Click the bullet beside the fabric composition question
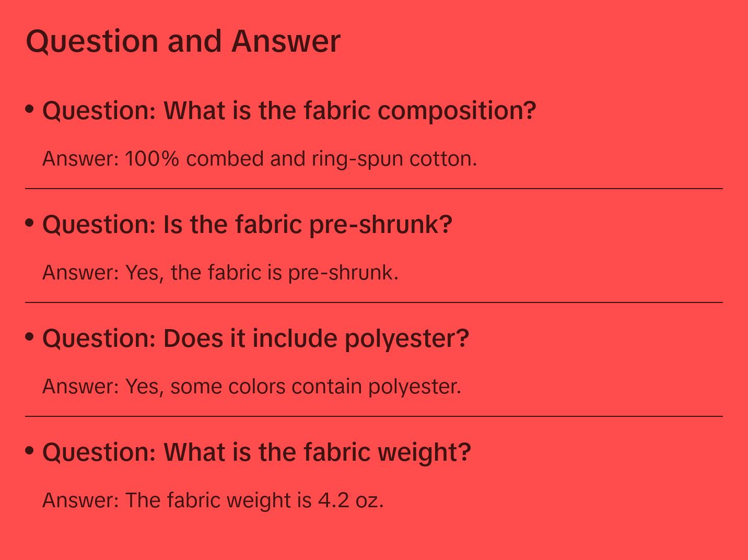The width and height of the screenshot is (748, 560). click(x=30, y=109)
